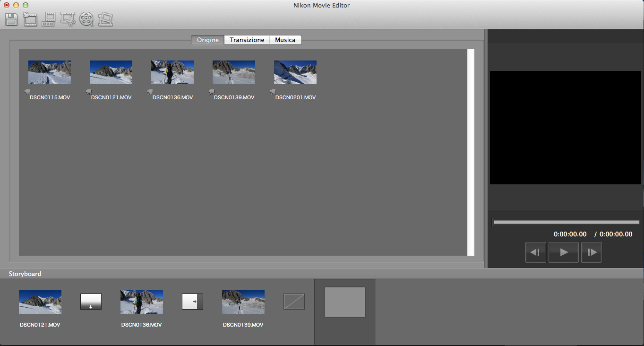This screenshot has height=346, width=644.
Task: Select the DSCN0121.MOV source thumbnail
Action: tap(111, 72)
